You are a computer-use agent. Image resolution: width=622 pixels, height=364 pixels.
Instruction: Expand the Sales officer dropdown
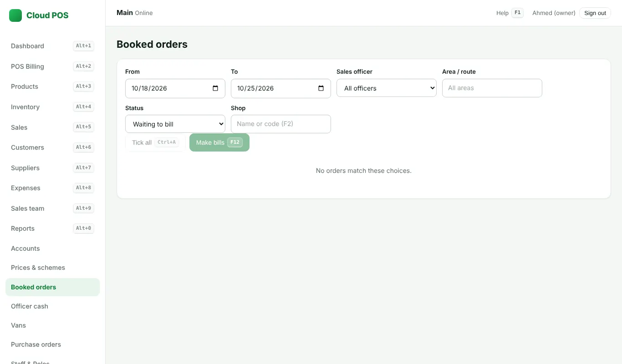pyautogui.click(x=387, y=88)
